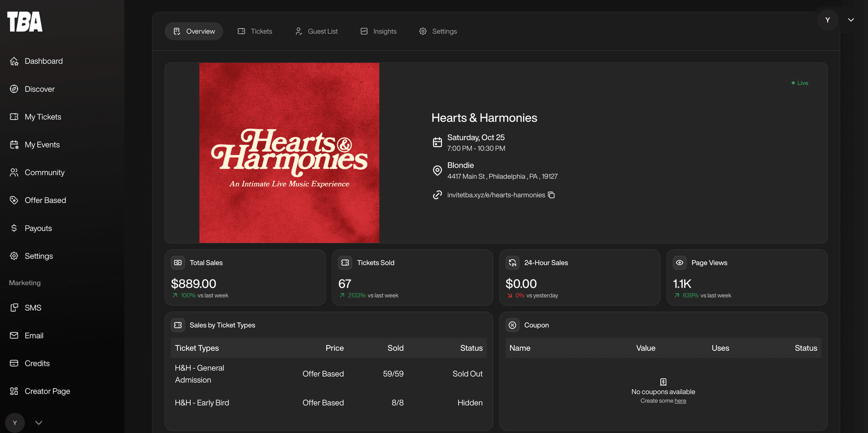868x433 pixels.
Task: Click the Sold Out status cell
Action: point(467,374)
